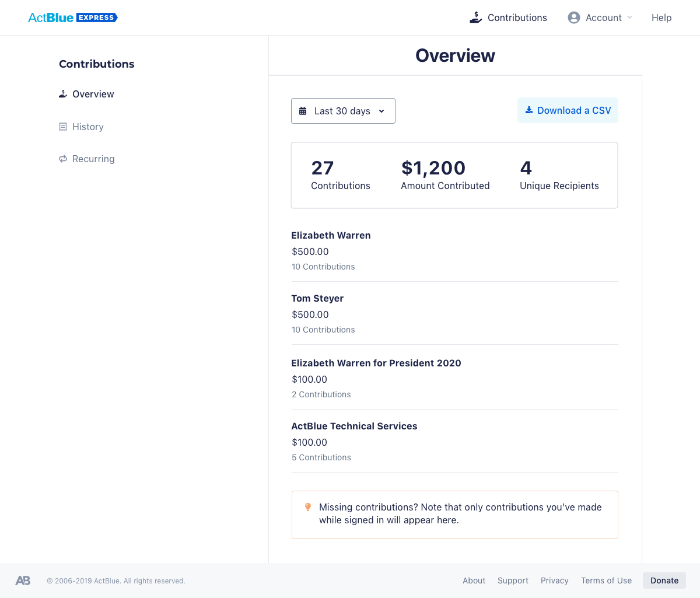The height and width of the screenshot is (598, 700).
Task: Open the Help menu item
Action: [x=661, y=18]
